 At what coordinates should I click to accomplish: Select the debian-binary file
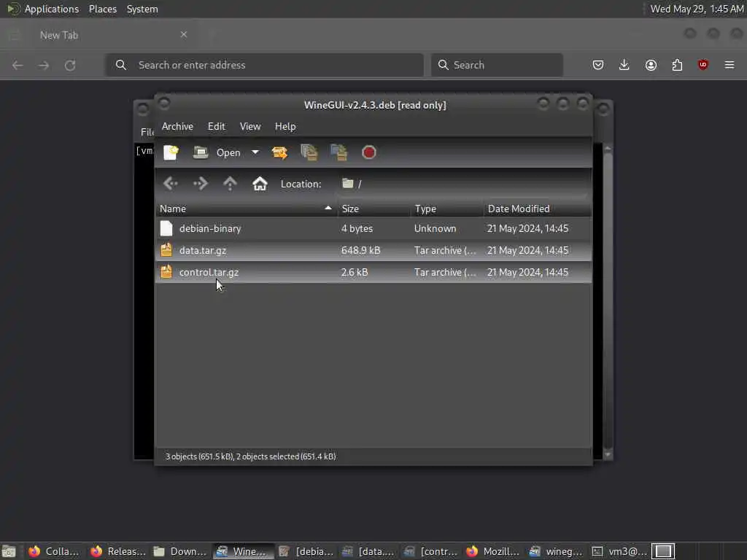pos(373,228)
